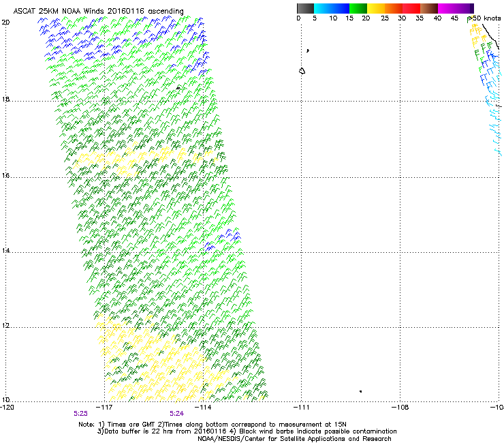Image resolution: width=504 pixels, height=443 pixels.
Task: Click the small black dot near -109, 10N
Action: [361, 391]
